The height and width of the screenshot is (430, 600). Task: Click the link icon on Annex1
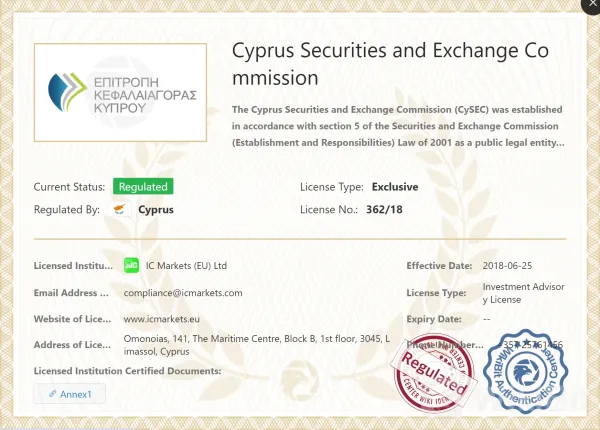pyautogui.click(x=51, y=394)
